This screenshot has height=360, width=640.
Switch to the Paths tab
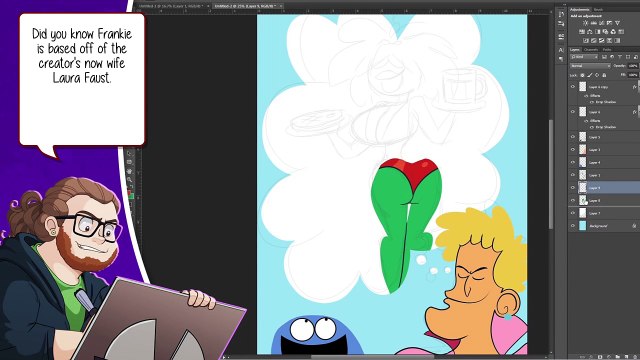607,50
